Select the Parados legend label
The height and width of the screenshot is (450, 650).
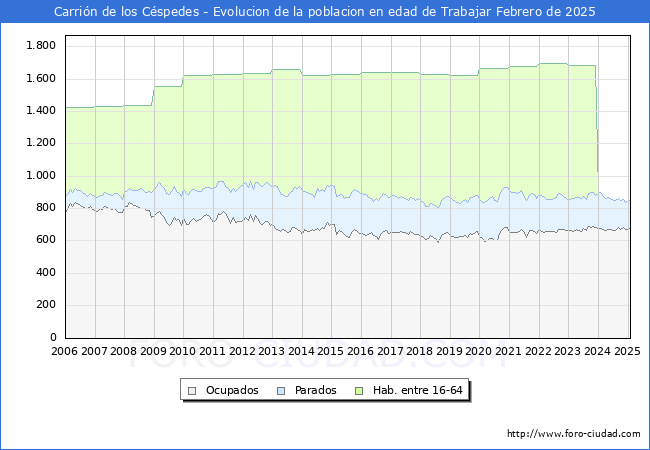click(315, 390)
